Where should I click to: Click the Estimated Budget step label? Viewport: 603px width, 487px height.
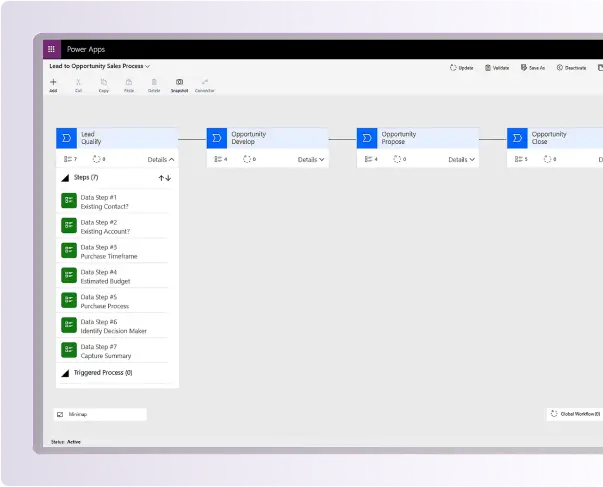coord(105,281)
